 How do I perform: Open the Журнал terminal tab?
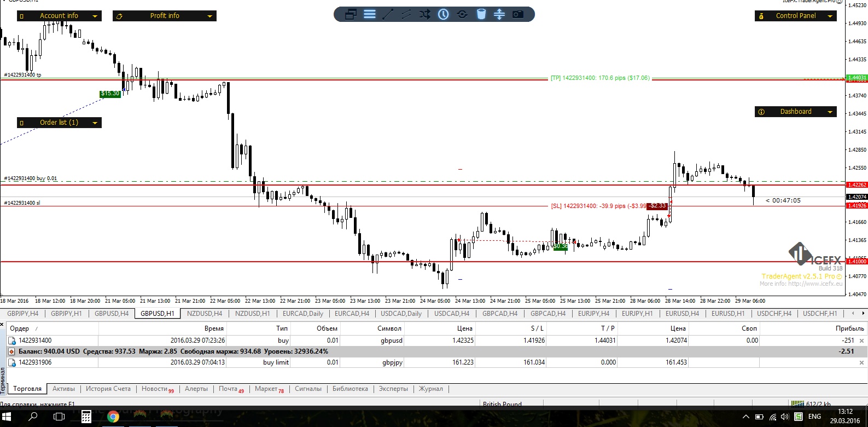click(x=431, y=389)
